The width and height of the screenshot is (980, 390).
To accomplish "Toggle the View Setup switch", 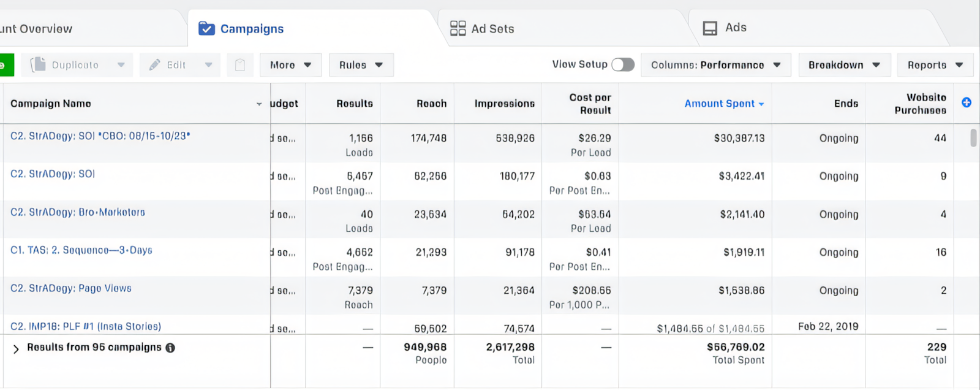I will click(623, 64).
